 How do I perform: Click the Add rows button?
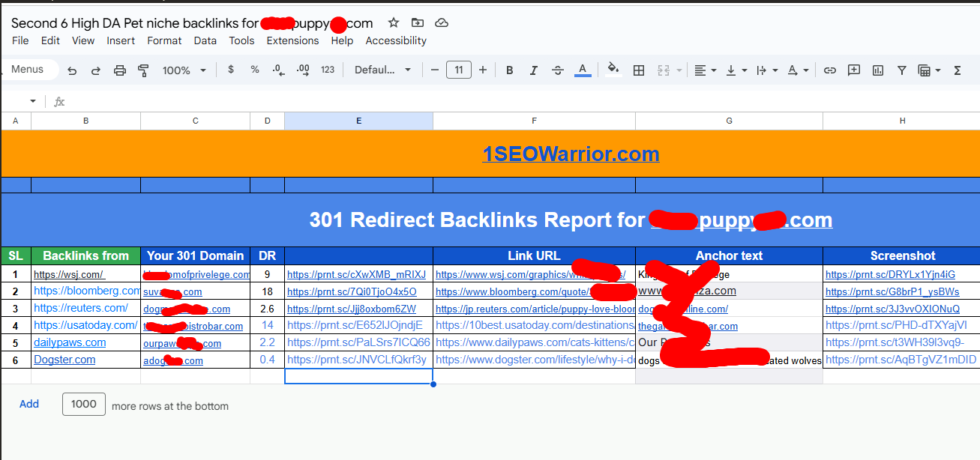coord(29,405)
